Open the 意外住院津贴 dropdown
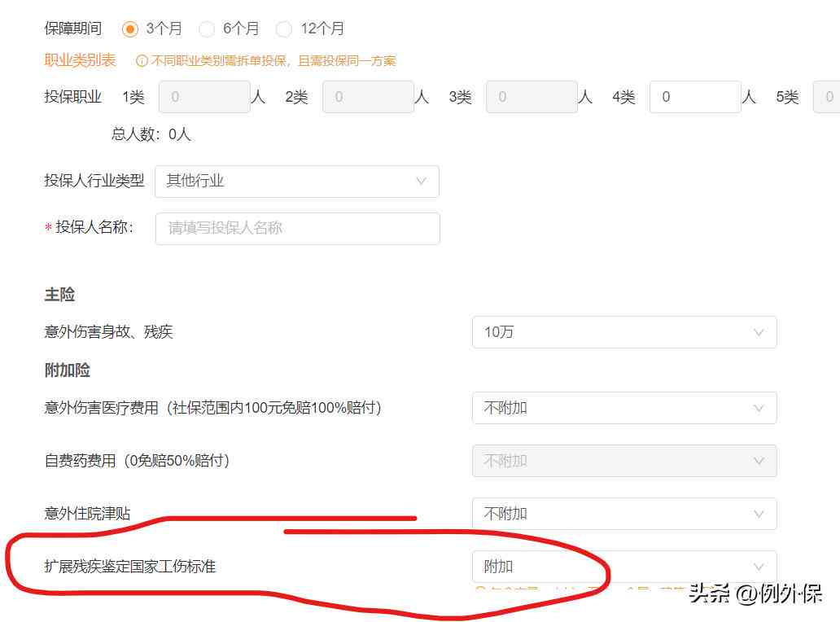840x622 pixels. click(x=624, y=514)
